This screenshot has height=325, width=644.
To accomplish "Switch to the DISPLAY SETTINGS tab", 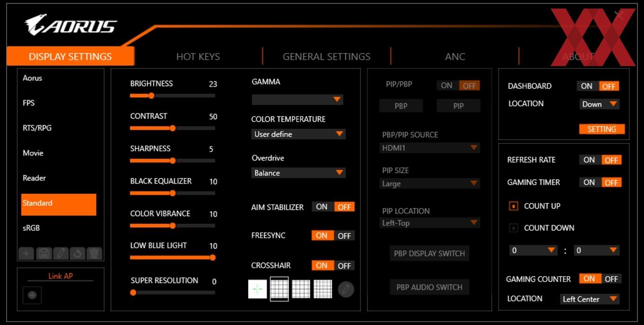I will click(71, 56).
